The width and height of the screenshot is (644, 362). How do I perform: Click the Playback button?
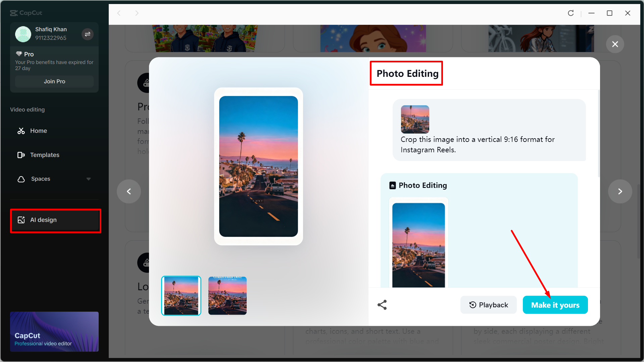(488, 305)
